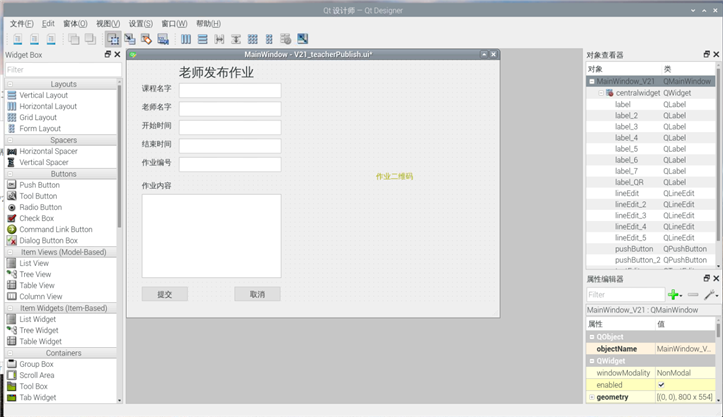723x417 pixels.
Task: Switch to Edit Signals/Slots mode icon
Action: click(x=130, y=39)
